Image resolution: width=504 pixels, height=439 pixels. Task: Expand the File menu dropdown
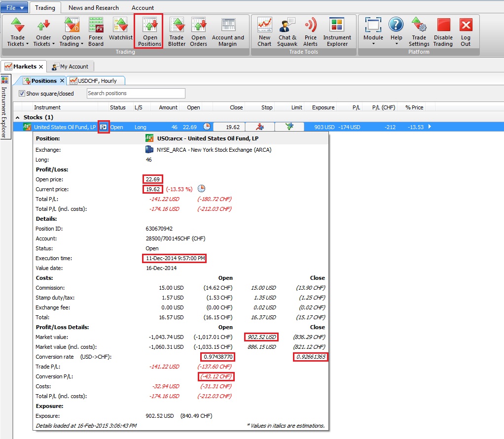(14, 8)
